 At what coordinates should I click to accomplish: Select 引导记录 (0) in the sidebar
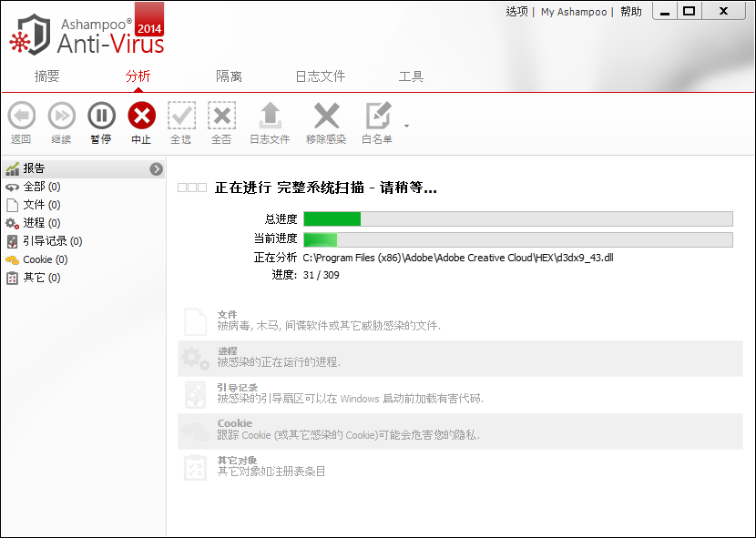tap(52, 241)
